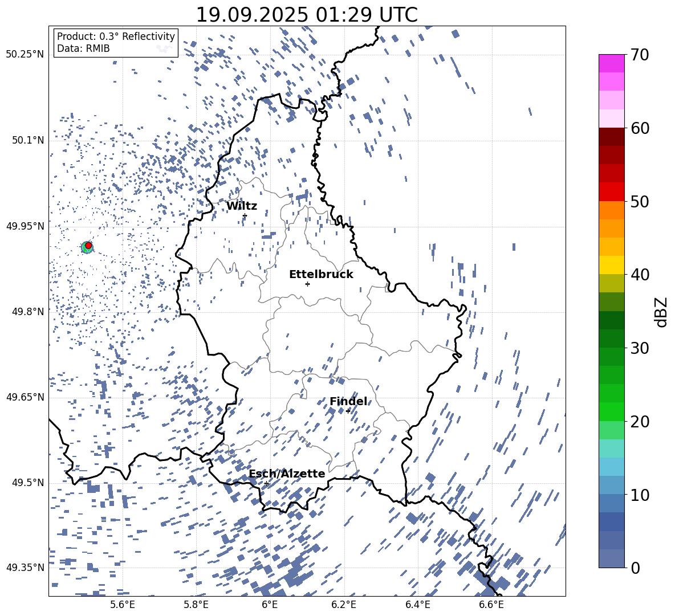Click the colorbar tick label 30
The image size is (675, 616).
640,348
